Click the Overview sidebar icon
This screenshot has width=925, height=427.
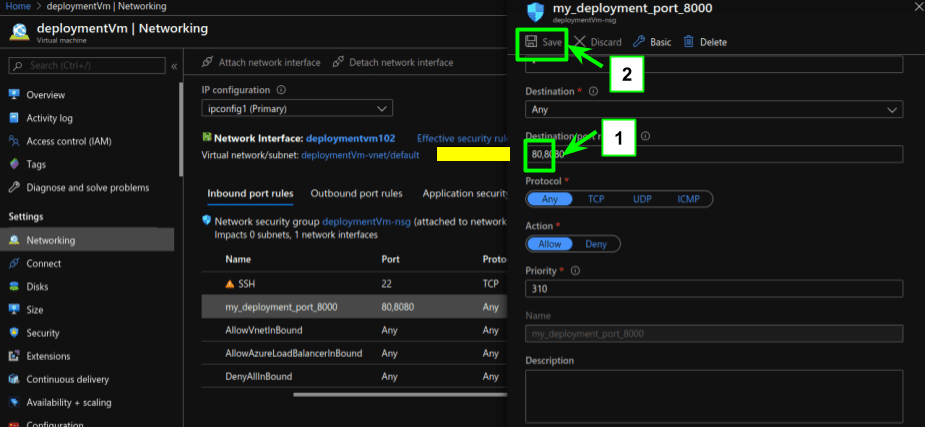[x=15, y=95]
